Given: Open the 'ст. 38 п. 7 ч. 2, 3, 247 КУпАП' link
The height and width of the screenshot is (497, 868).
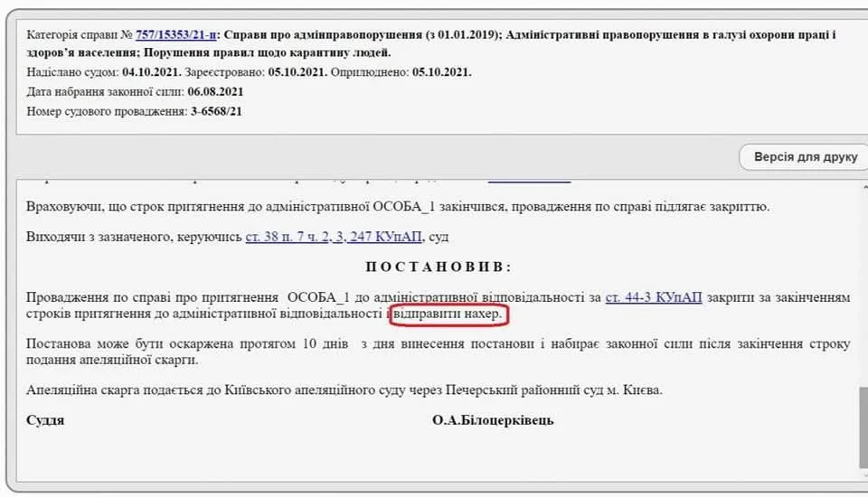Looking at the screenshot, I should click(x=346, y=237).
